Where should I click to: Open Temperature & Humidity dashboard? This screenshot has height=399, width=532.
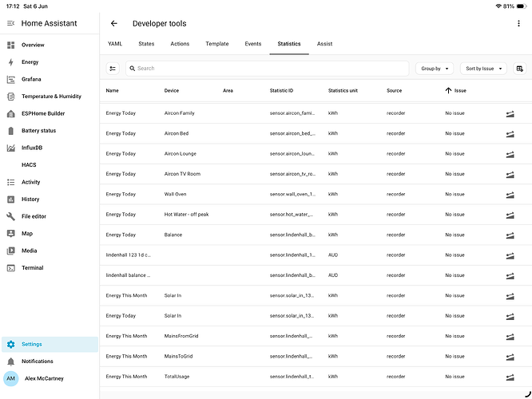[50, 97]
